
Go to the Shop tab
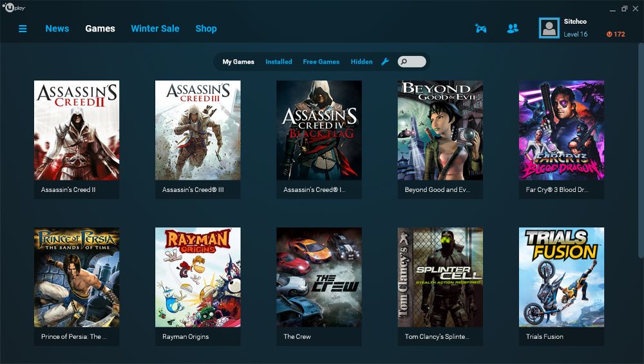coord(206,28)
